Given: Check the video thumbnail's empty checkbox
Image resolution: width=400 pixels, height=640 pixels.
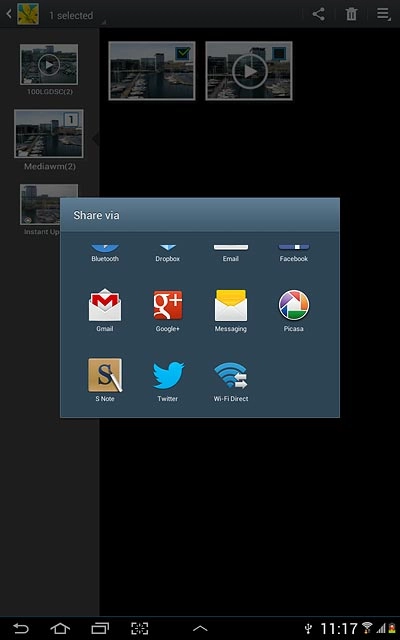Looking at the screenshot, I should tap(279, 53).
